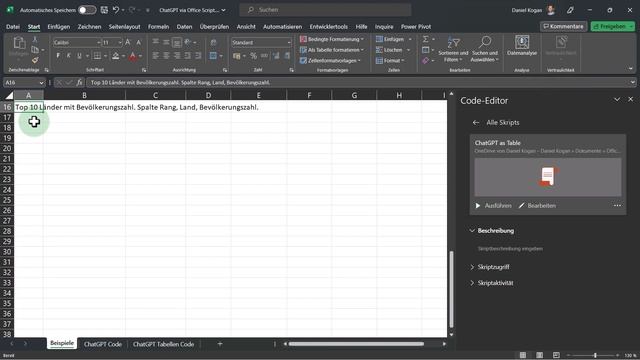Click the save icon in title bar

pos(104,10)
